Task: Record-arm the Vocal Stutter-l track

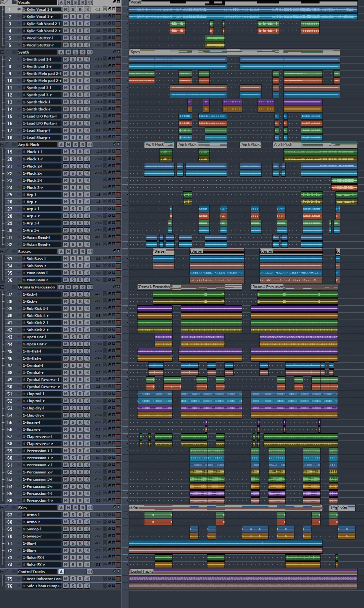Action: [x=80, y=38]
